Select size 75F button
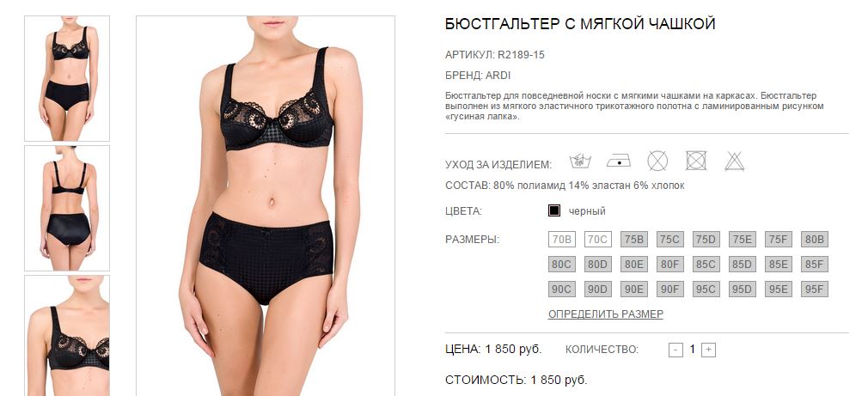Screen dimensions: 868x396 779,240
